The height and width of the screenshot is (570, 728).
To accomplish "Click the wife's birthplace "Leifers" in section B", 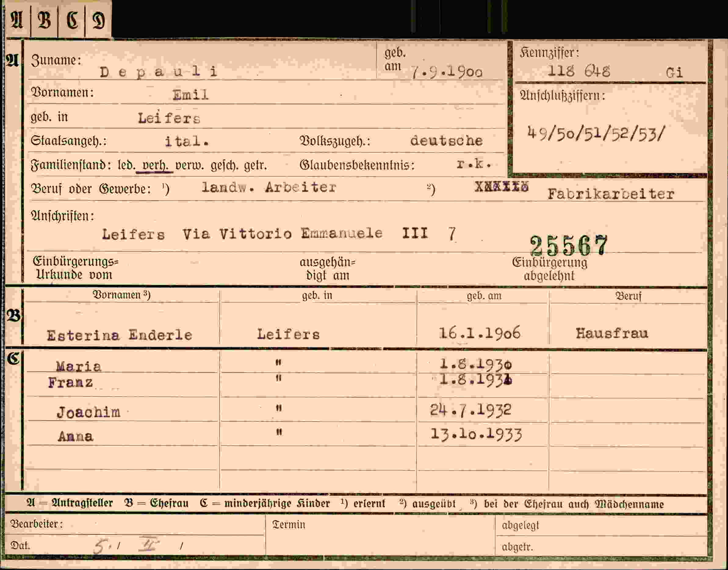I will 288,334.
